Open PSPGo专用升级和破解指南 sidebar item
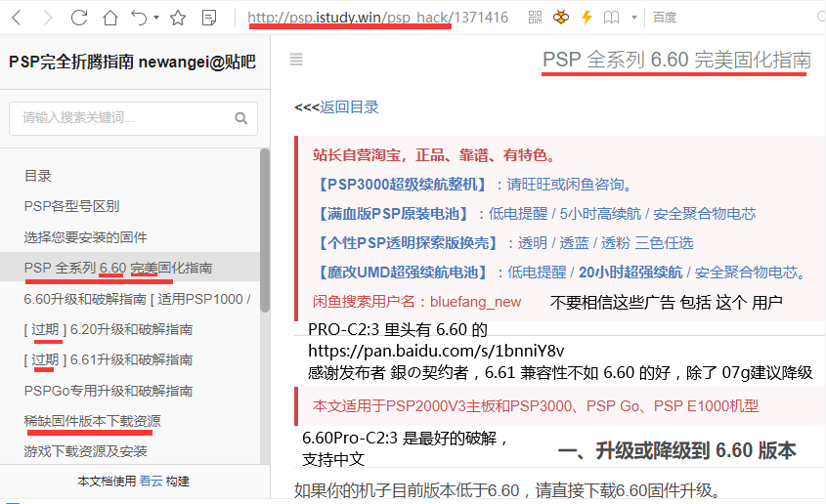Viewport: 826px width, 504px height. click(x=108, y=391)
